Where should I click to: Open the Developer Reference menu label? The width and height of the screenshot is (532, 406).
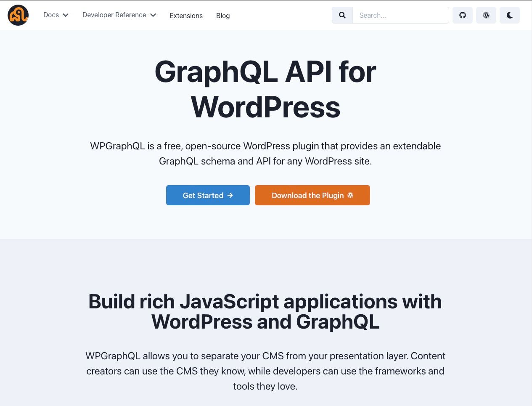click(114, 15)
